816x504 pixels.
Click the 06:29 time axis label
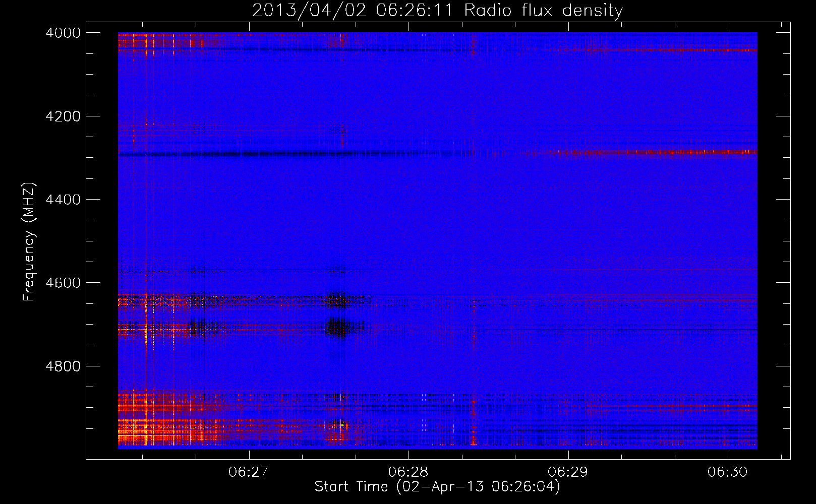pyautogui.click(x=568, y=472)
